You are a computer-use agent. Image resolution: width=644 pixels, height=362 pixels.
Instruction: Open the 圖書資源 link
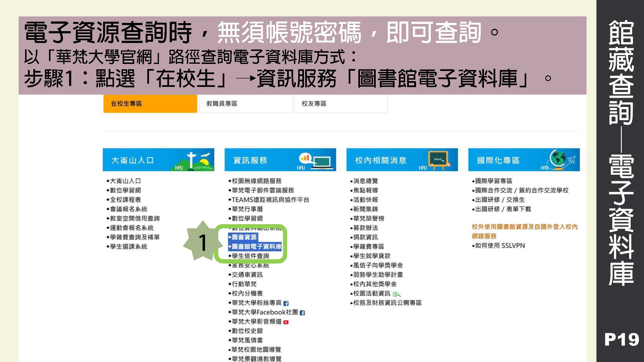244,237
